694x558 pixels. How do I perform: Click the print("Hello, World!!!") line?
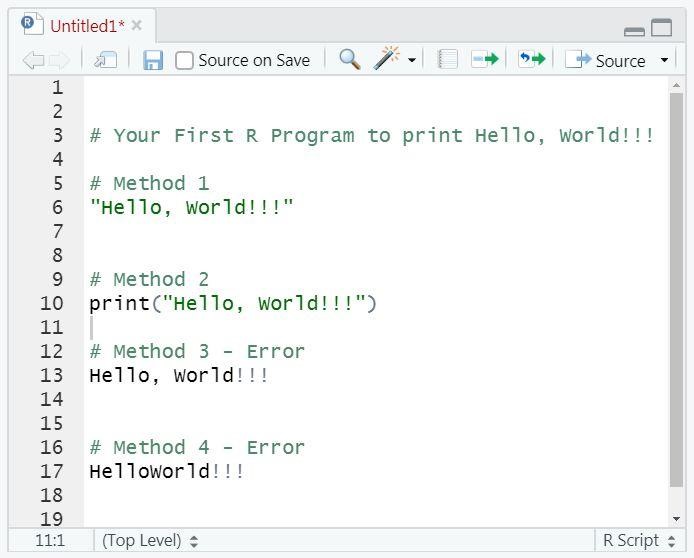233,303
